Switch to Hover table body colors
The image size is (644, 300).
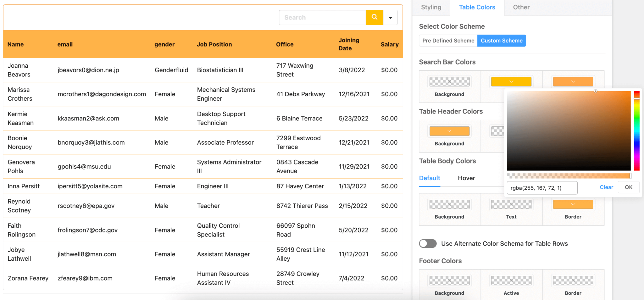466,178
